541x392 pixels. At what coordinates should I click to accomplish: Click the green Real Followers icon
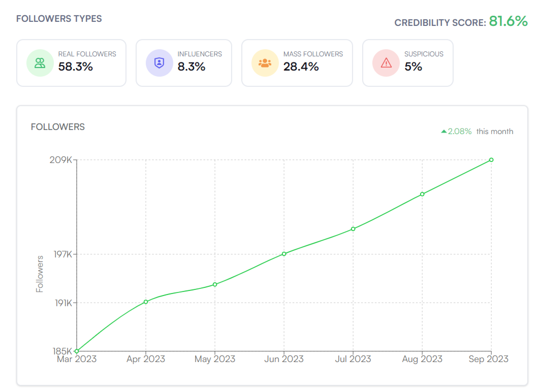click(x=40, y=63)
